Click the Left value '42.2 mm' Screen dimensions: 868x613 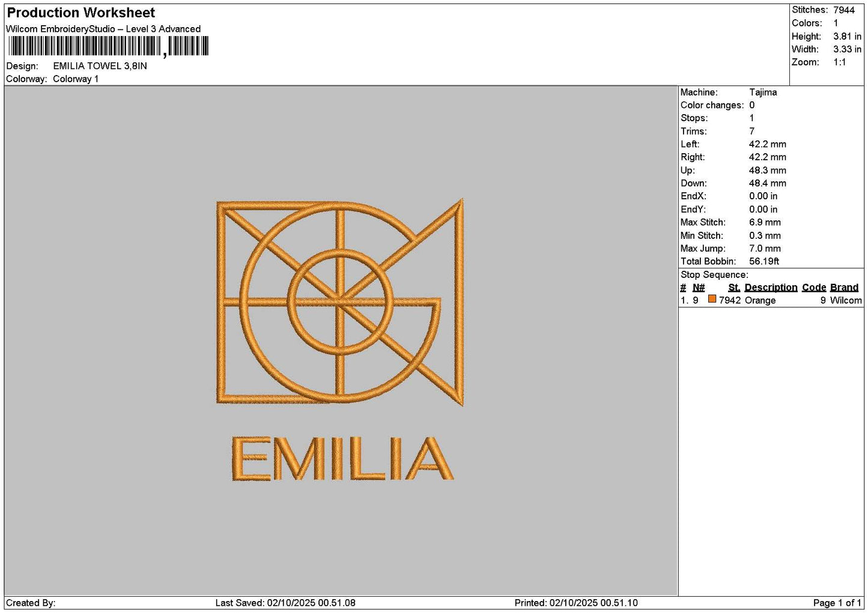[767, 145]
